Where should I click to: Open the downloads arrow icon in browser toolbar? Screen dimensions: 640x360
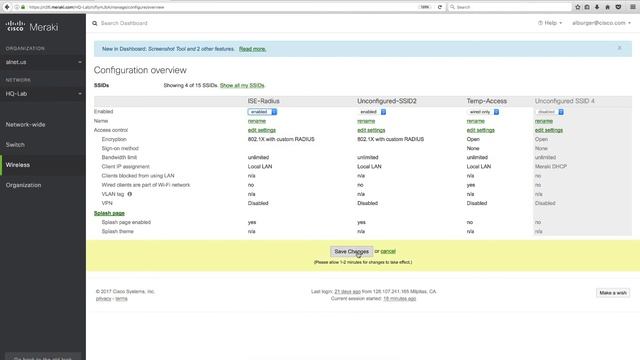[x=597, y=7]
